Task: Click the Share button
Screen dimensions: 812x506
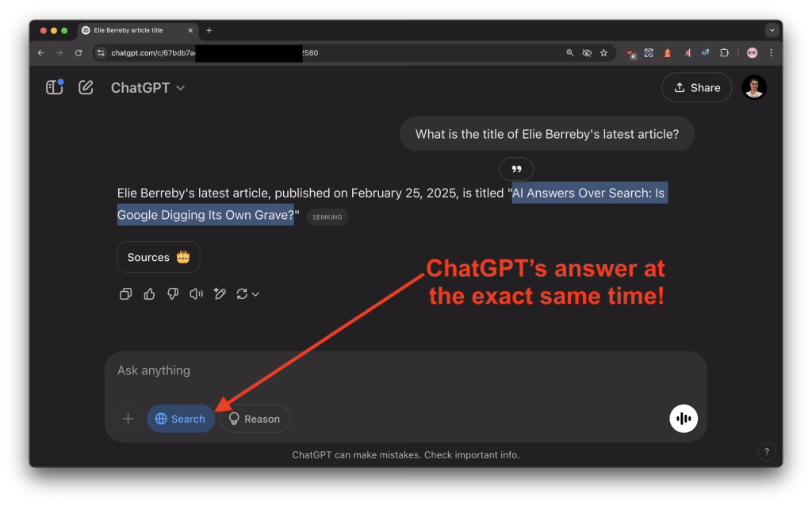Action: pos(696,87)
